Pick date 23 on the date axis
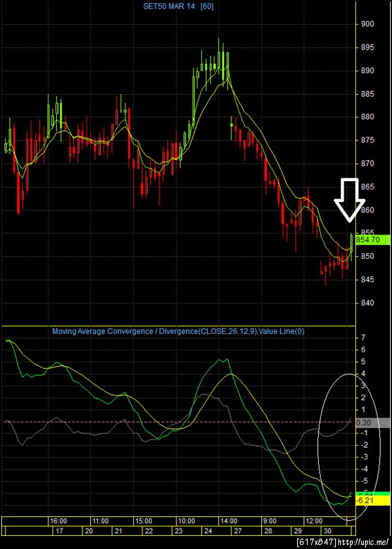392x549 pixels. pos(178,531)
